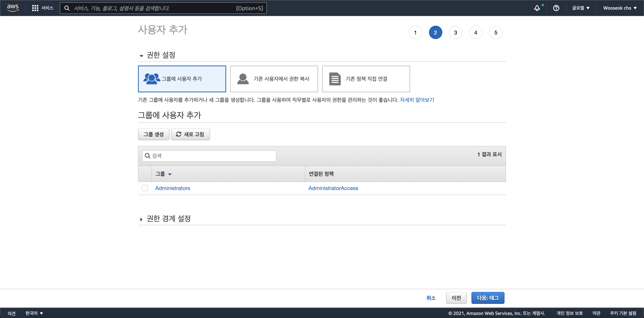Viewport: 644px width, 318px height.
Task: Jump to wizard step 1
Action: [415, 33]
